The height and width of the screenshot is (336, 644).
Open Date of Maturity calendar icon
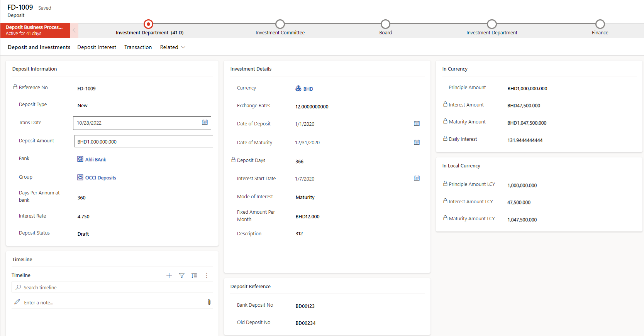click(417, 142)
